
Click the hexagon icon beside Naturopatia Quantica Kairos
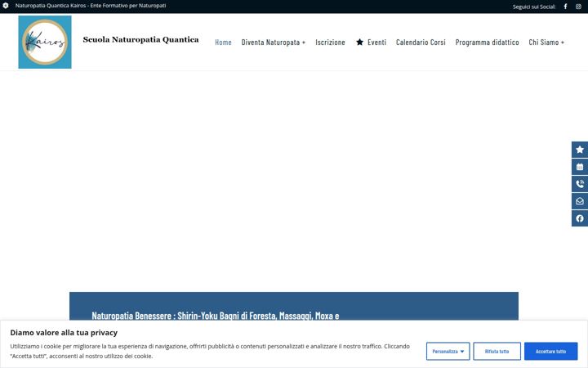(6, 6)
